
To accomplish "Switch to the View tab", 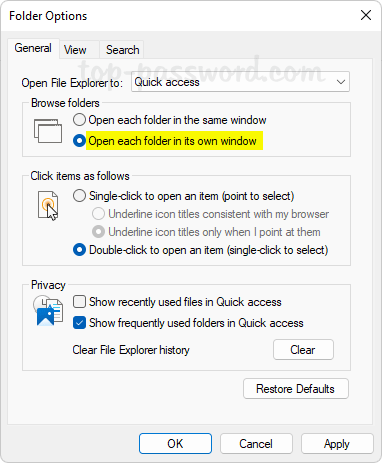I will (x=75, y=50).
